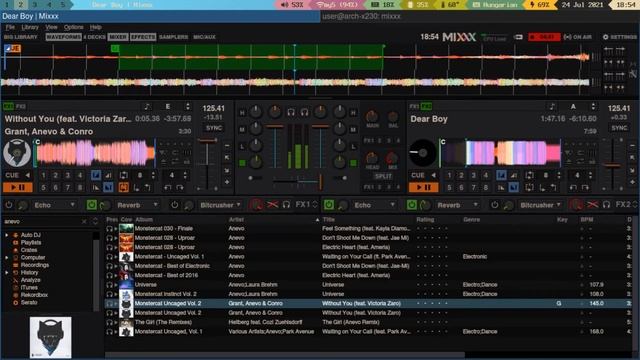Expand History tree item in sidebar

coord(7,273)
